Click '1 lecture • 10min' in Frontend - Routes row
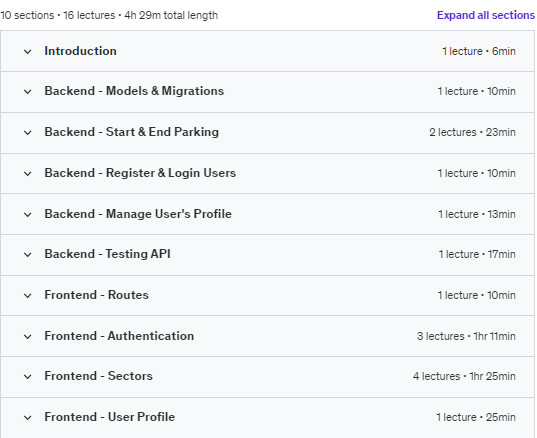 click(x=476, y=295)
